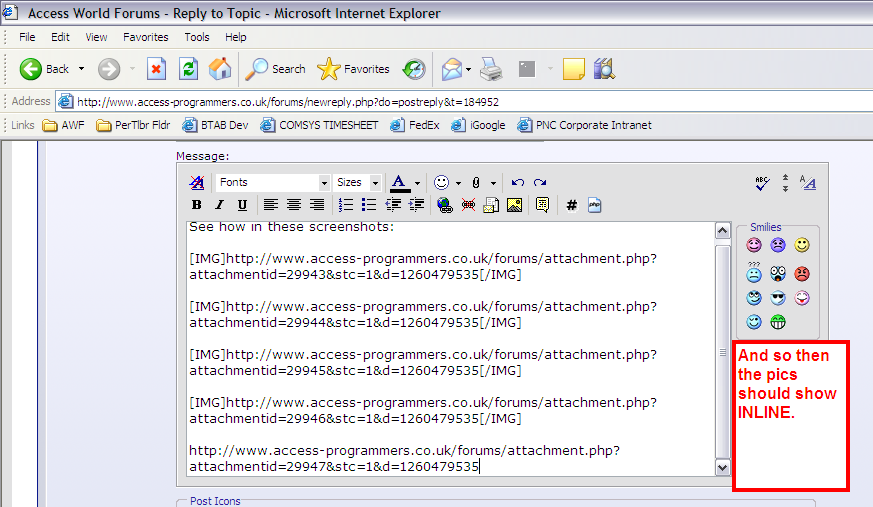Viewport: 873px width, 507px height.
Task: Open the AWF links folder
Action: tap(63, 125)
